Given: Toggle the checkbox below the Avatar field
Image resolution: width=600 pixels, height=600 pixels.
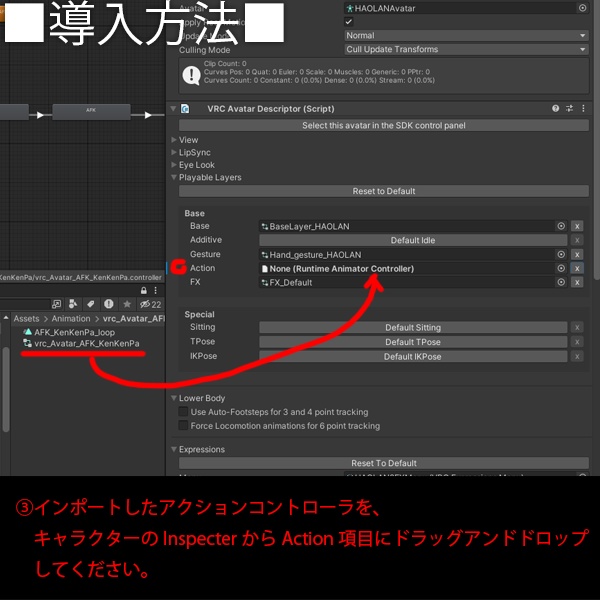Looking at the screenshot, I should (349, 21).
